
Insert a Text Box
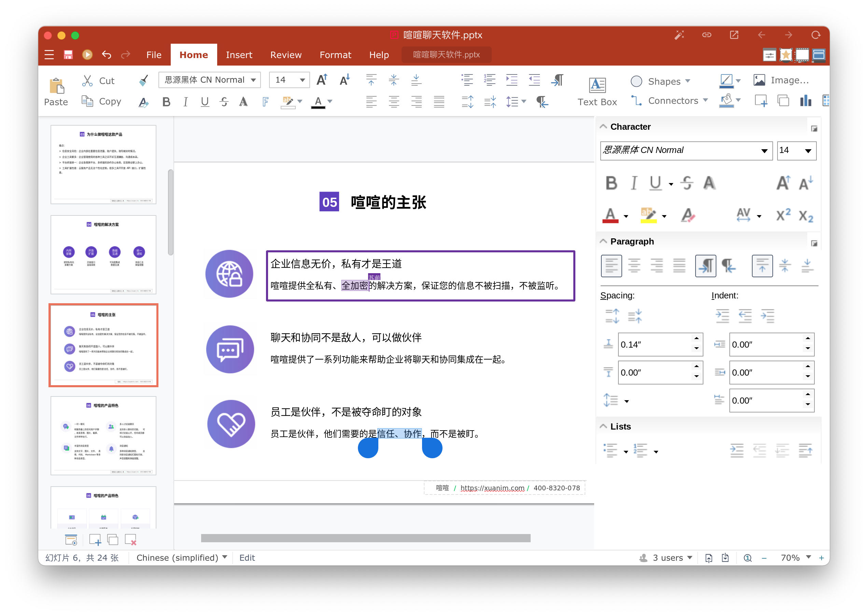click(x=597, y=91)
